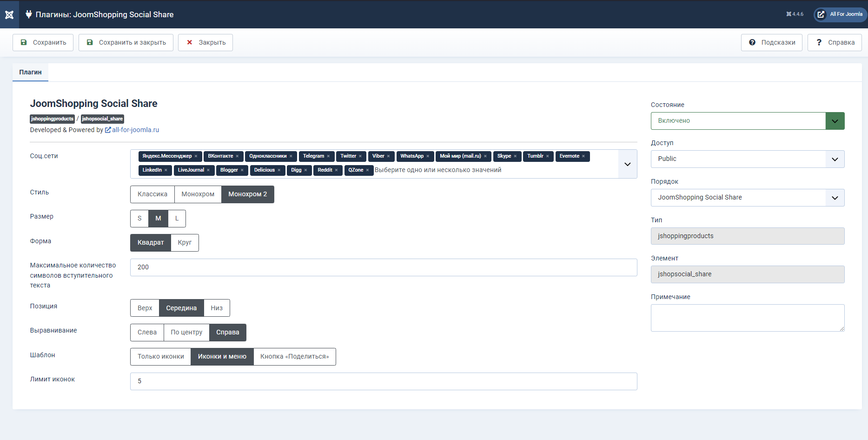Click the jshopsocial_share badge
Viewport: 868px width, 440px height.
point(102,119)
